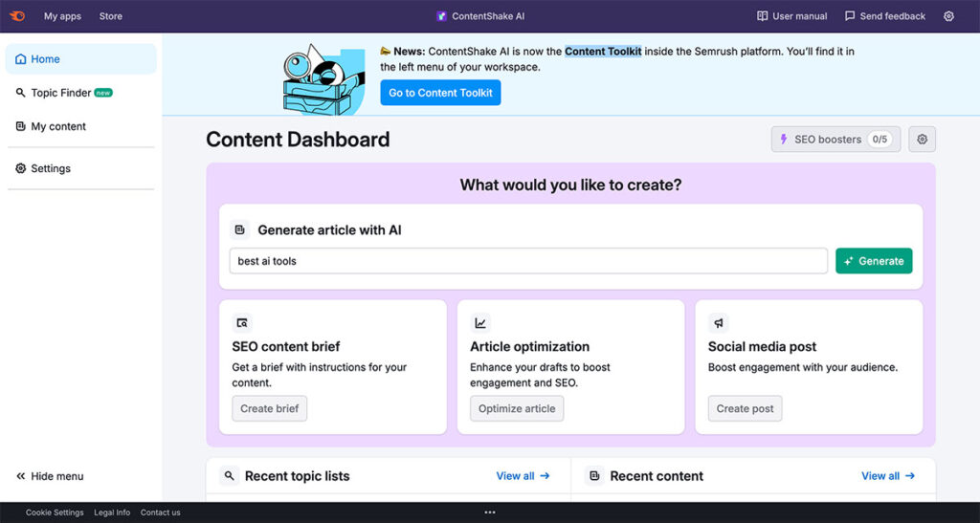The width and height of the screenshot is (980, 523).
Task: Click the Semrush flame logo
Action: 17,16
